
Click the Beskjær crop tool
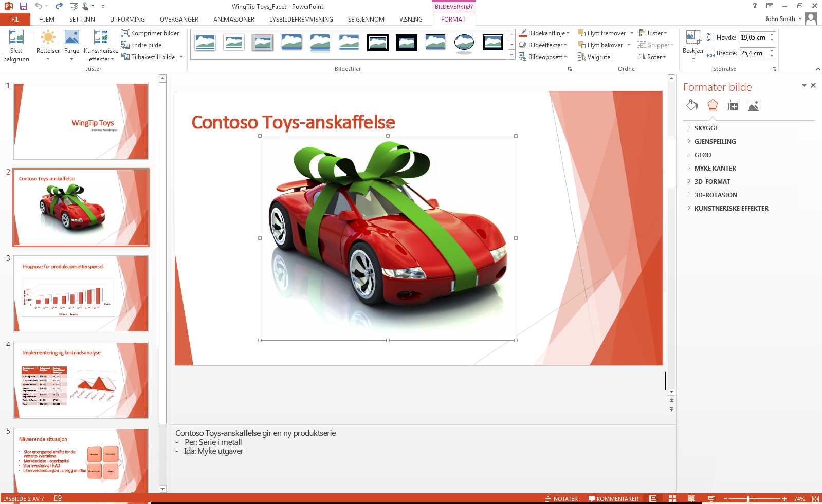[693, 45]
